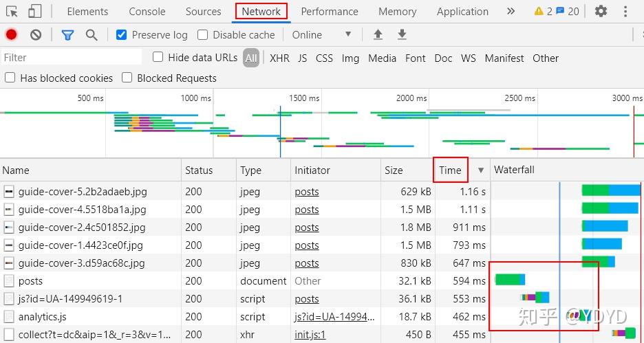The width and height of the screenshot is (644, 343).
Task: Switch to the Elements tab
Action: (87, 12)
